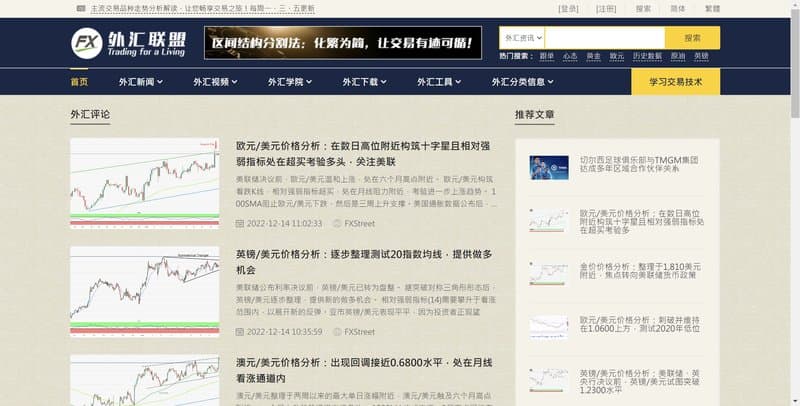Image resolution: width=800 pixels, height=406 pixels.
Task: Open 欧元/美元价格分析 十字星 article title
Action: point(363,154)
